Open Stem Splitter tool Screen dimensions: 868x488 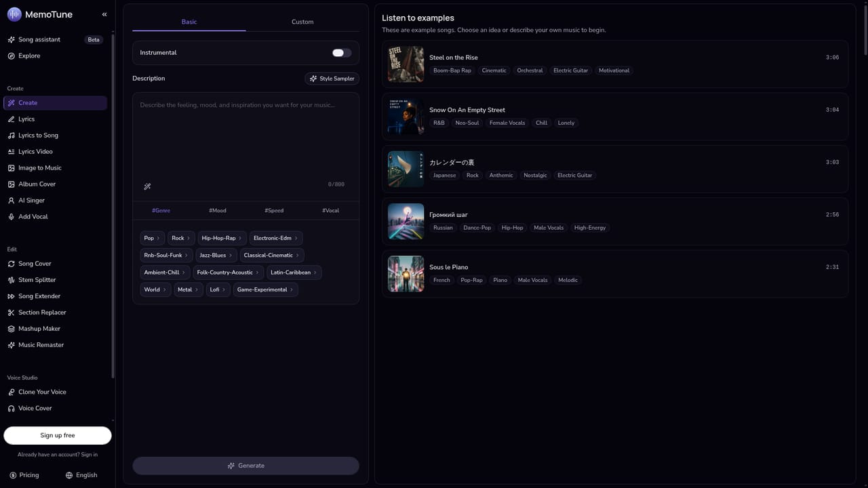pos(55,280)
